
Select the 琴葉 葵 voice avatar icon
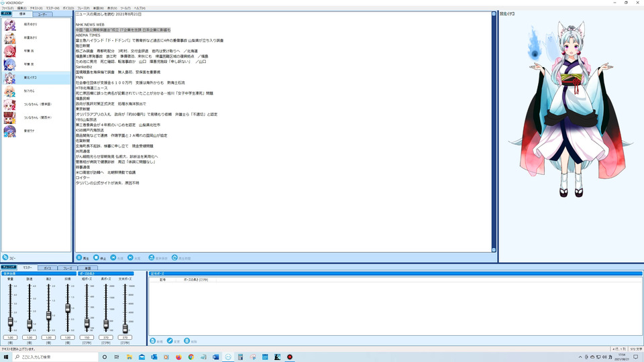tap(10, 64)
